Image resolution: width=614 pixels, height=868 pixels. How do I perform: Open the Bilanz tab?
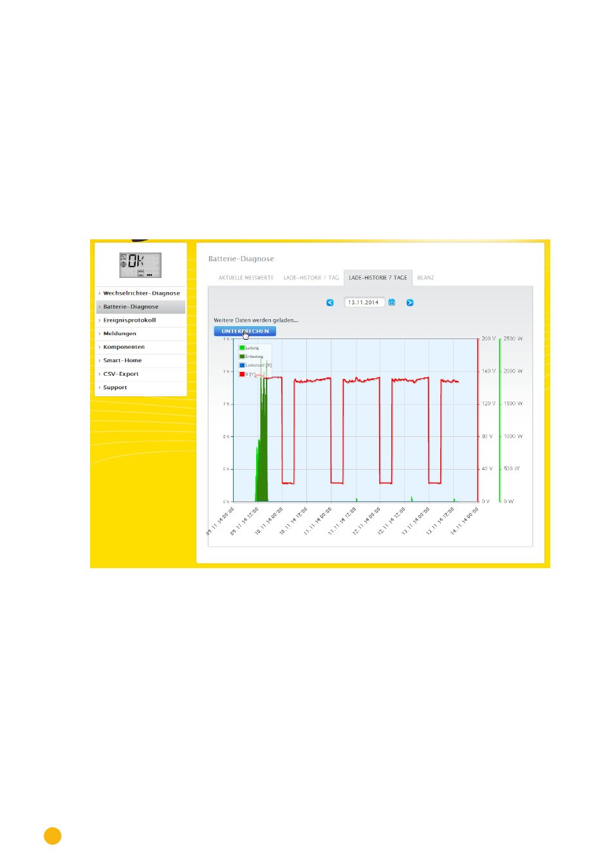coord(425,278)
